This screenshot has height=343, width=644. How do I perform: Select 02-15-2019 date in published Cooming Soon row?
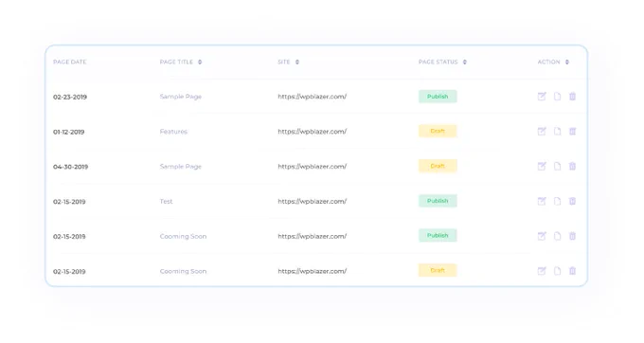[69, 237]
